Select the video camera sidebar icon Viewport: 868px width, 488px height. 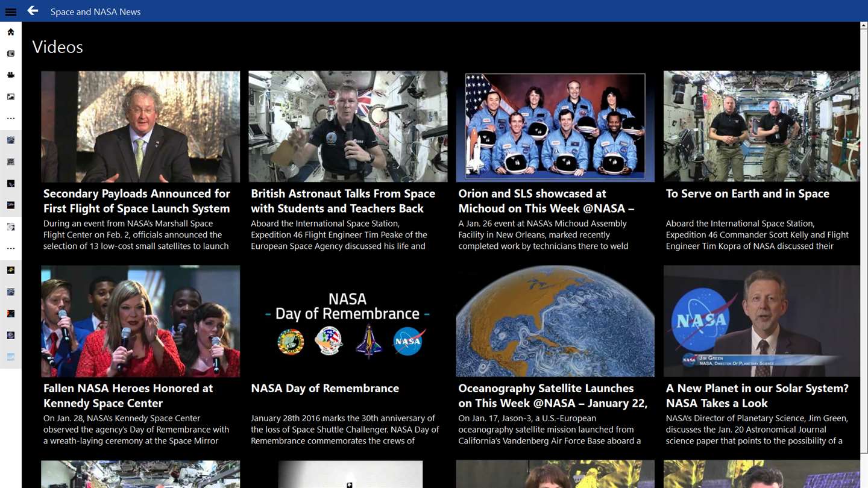pos(11,75)
